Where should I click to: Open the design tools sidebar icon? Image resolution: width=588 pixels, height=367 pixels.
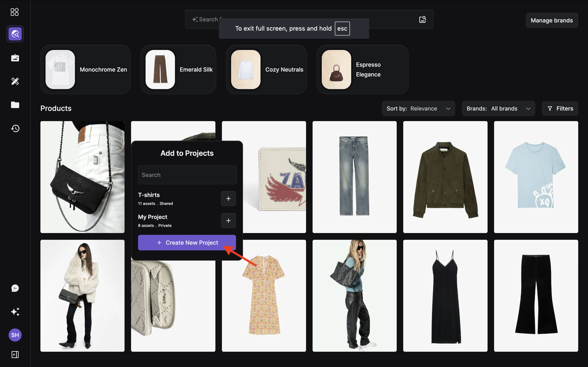tap(15, 81)
